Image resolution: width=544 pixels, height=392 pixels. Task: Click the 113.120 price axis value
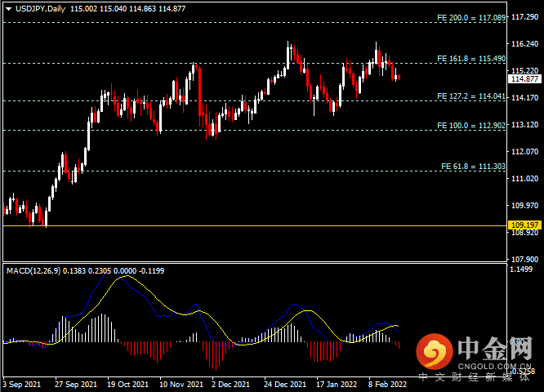click(x=525, y=124)
